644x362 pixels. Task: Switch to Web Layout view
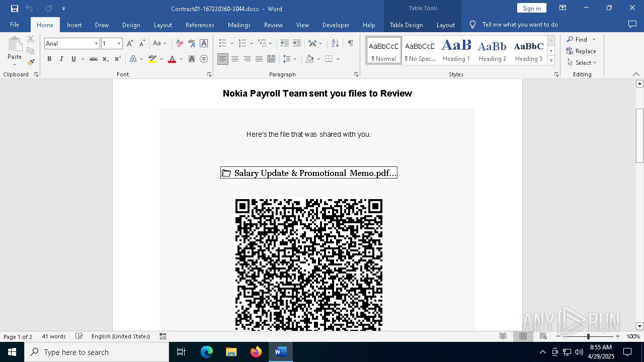click(543, 336)
